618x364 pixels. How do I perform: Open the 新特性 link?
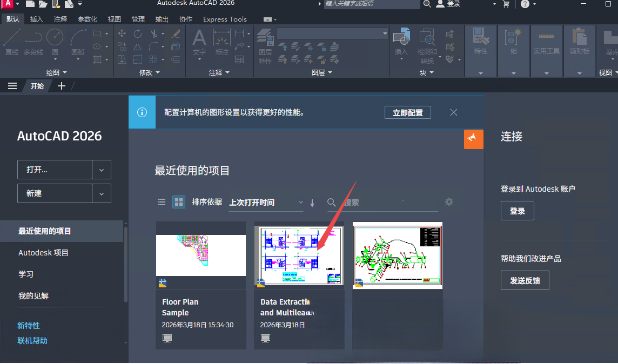pos(29,326)
